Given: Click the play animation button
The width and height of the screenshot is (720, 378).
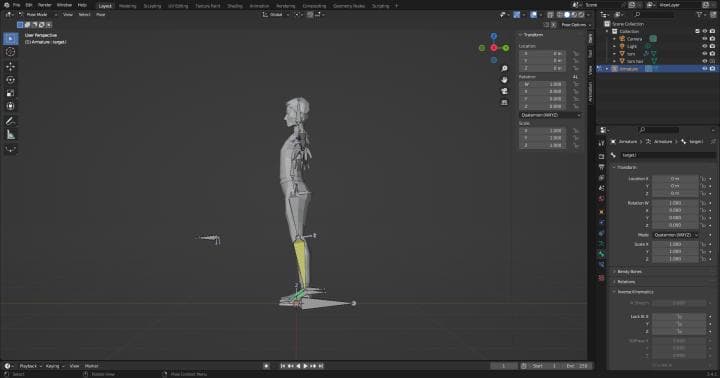Looking at the screenshot, I should (305, 366).
